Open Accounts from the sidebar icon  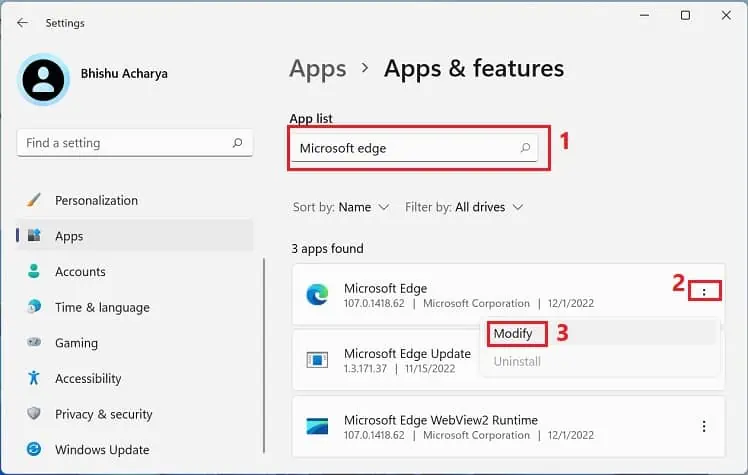click(x=34, y=271)
